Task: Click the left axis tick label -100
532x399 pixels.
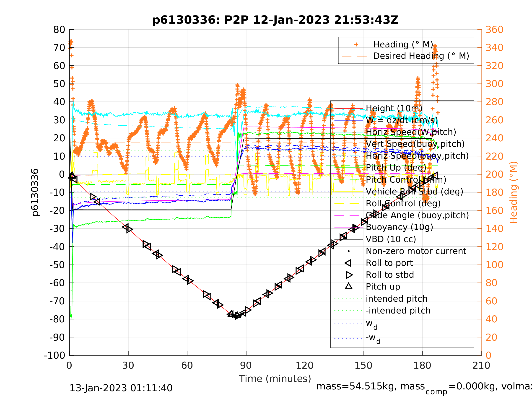Action: pos(54,355)
